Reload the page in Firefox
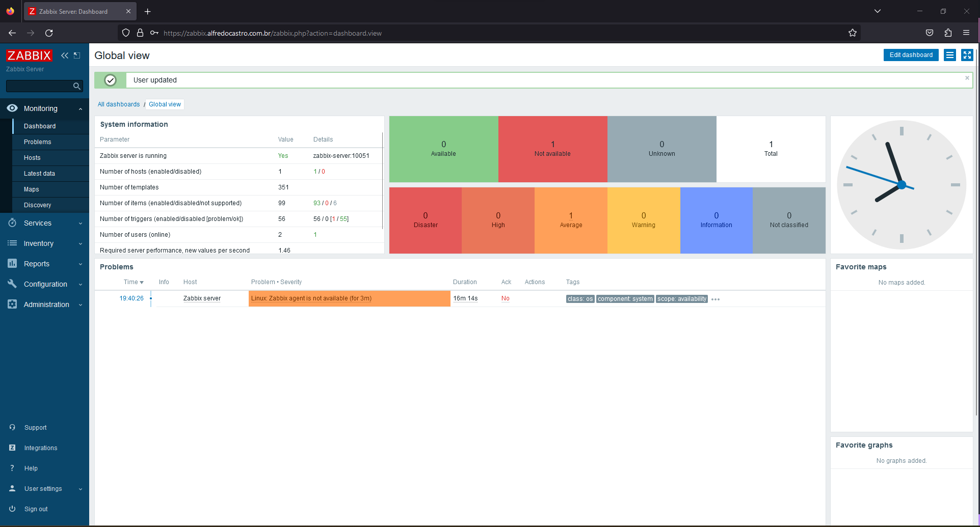Viewport: 980px width, 527px height. coord(49,33)
